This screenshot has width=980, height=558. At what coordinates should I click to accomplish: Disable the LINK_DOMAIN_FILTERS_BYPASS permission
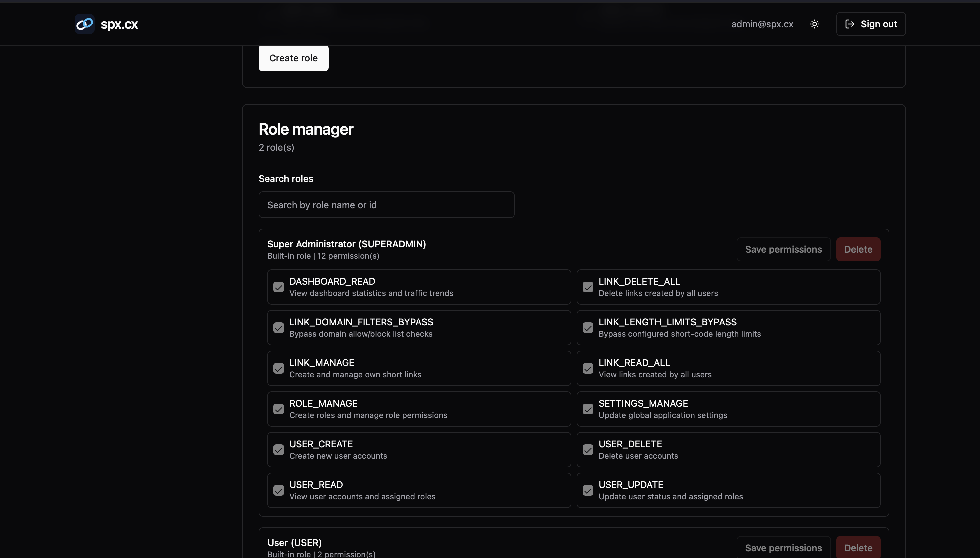[x=279, y=328]
